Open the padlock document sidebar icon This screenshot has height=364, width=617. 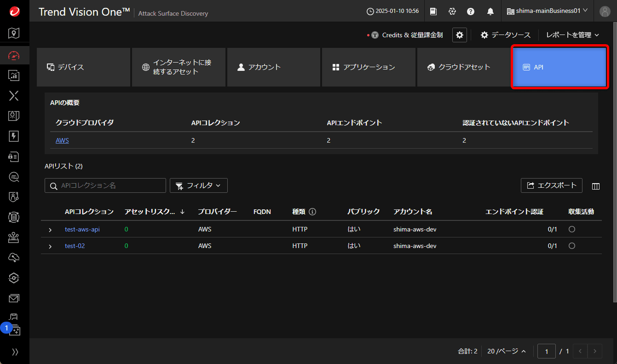pos(14,156)
